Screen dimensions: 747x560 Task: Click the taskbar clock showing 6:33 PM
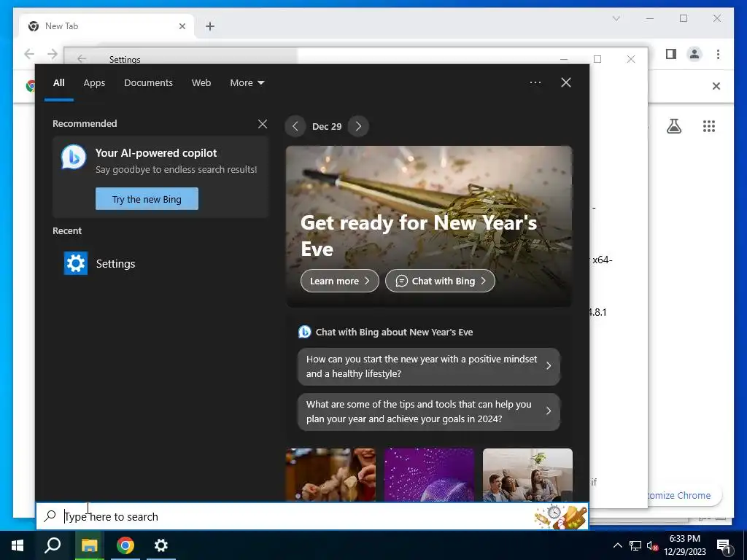[684, 545]
